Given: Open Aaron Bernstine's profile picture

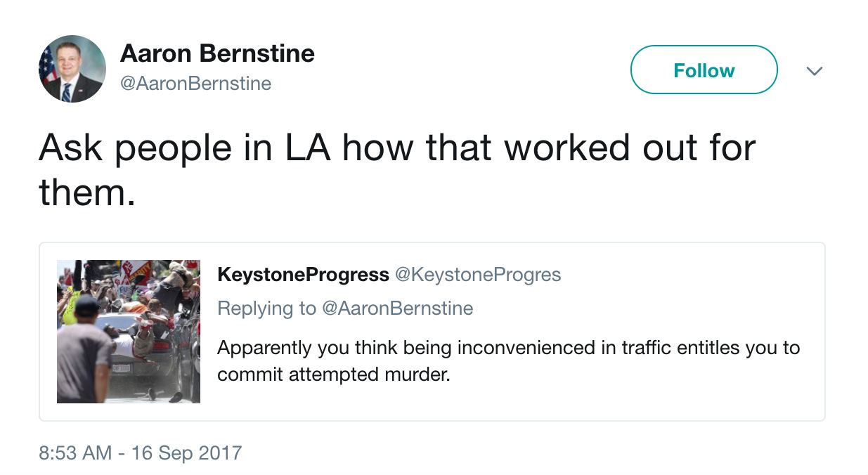Looking at the screenshot, I should 72,69.
